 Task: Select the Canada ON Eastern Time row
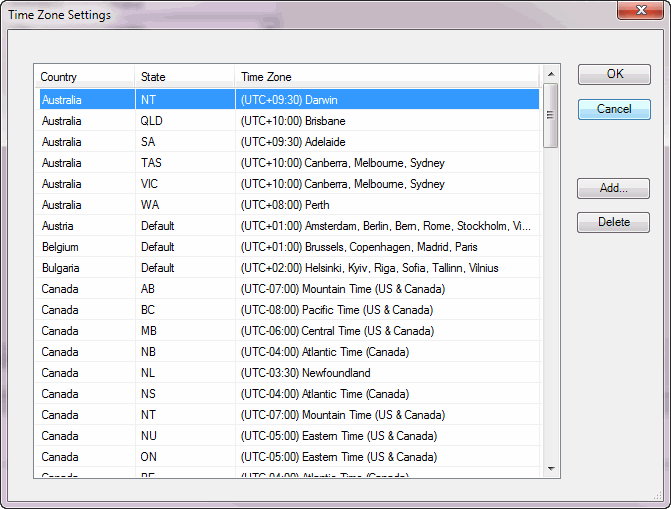[288, 457]
